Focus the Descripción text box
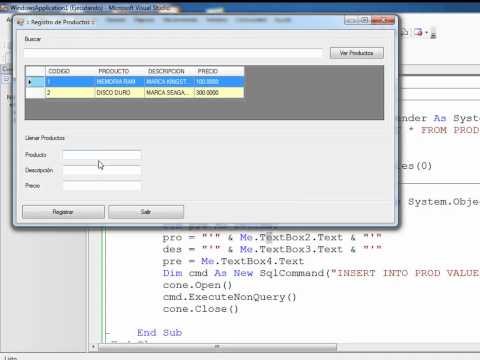480x360 pixels. 102,170
